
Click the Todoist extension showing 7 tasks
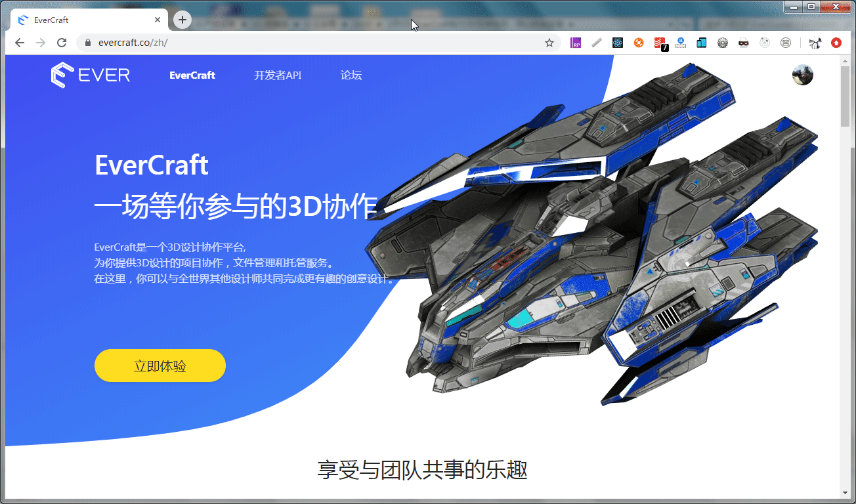click(658, 43)
